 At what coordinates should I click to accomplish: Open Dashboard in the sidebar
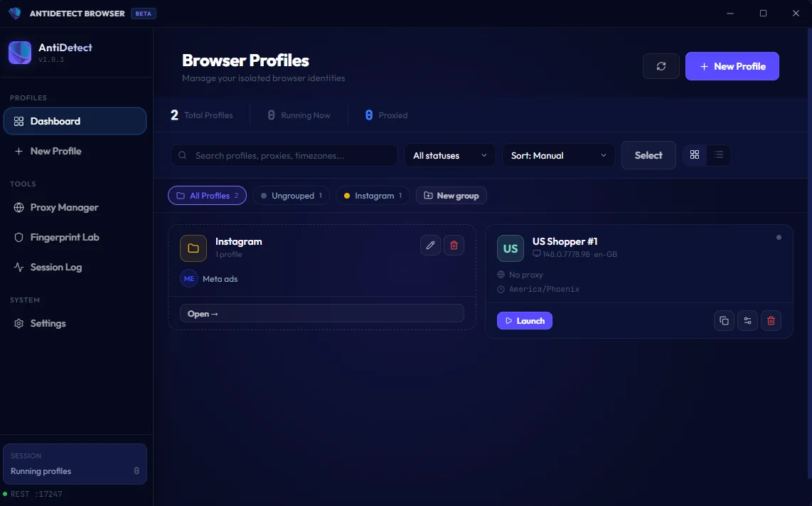(x=75, y=121)
